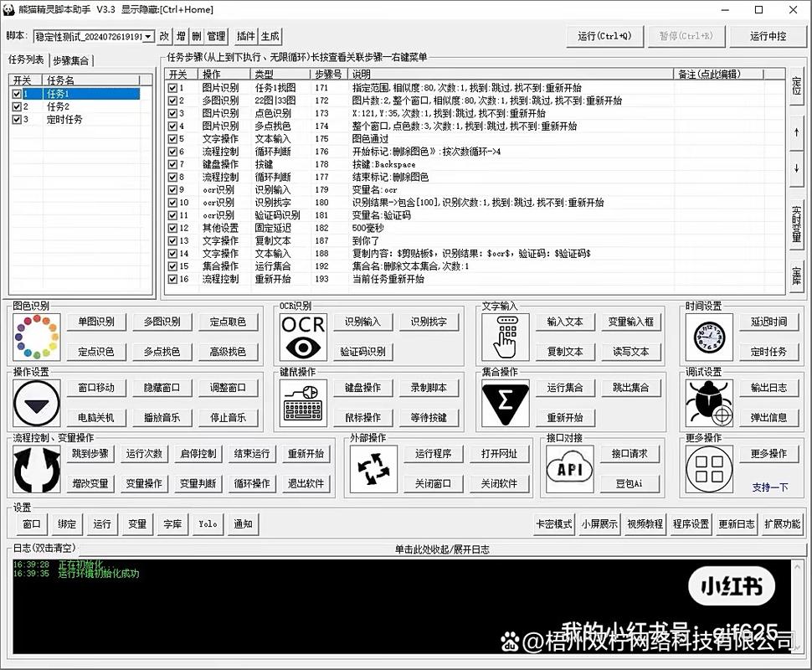Toggle step 12 固定延迟 checkbox

coord(172,228)
